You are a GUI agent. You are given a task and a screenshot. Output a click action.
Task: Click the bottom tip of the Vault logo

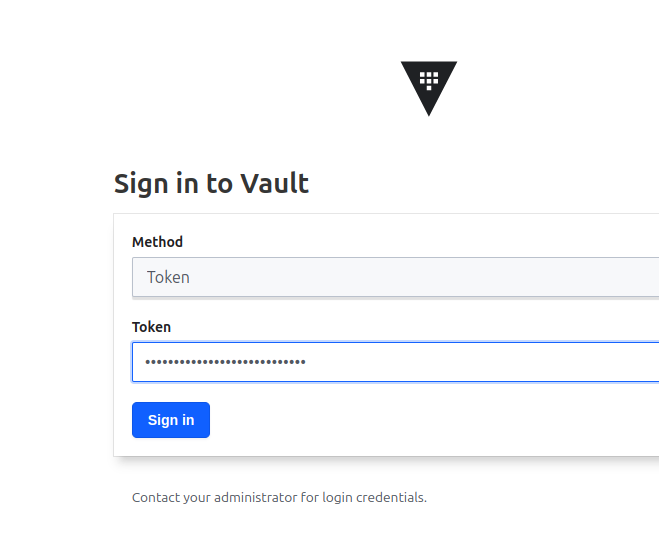[429, 112]
